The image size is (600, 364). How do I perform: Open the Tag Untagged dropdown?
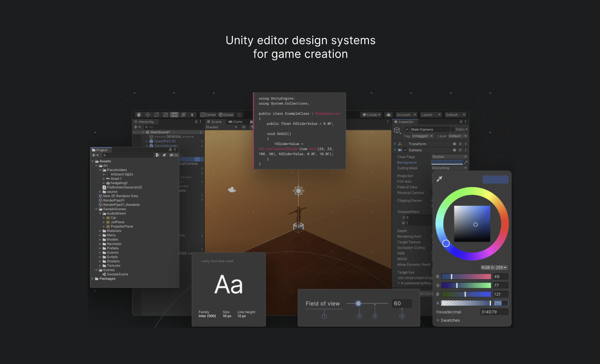click(x=423, y=136)
